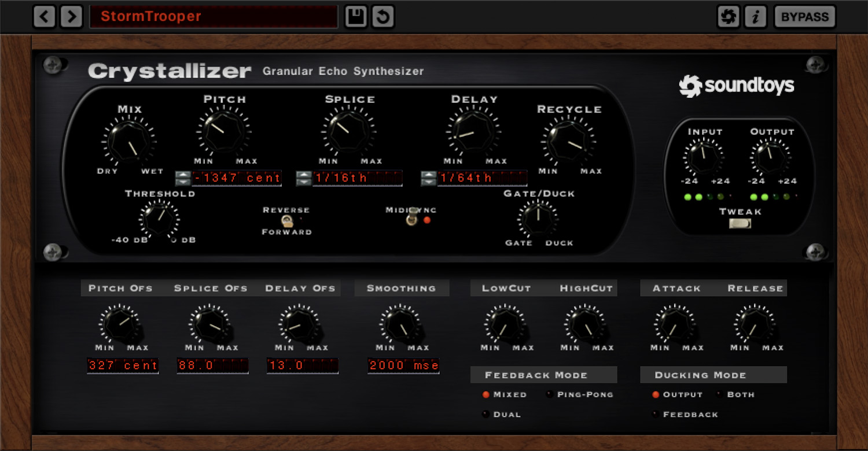Select Output ducking mode
The width and height of the screenshot is (868, 451).
(x=677, y=395)
